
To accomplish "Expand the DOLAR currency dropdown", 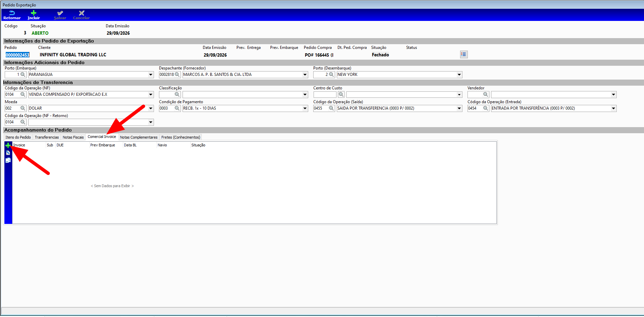I will point(151,108).
